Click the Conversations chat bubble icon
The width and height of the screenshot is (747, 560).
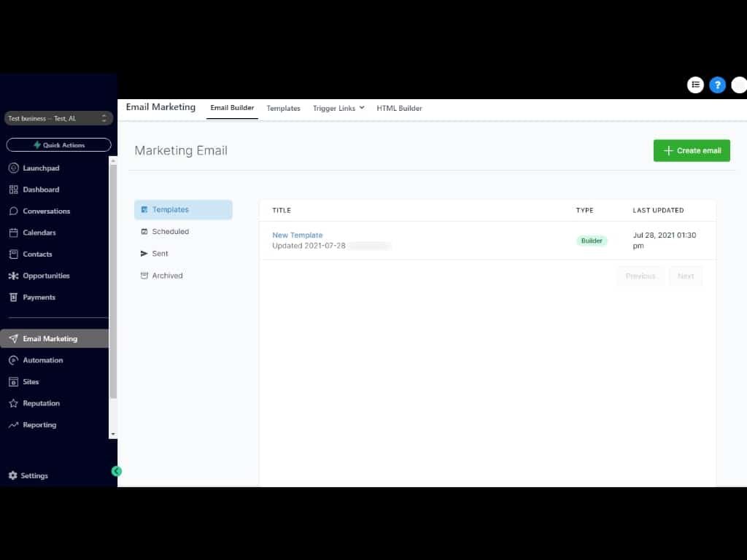pyautogui.click(x=13, y=211)
